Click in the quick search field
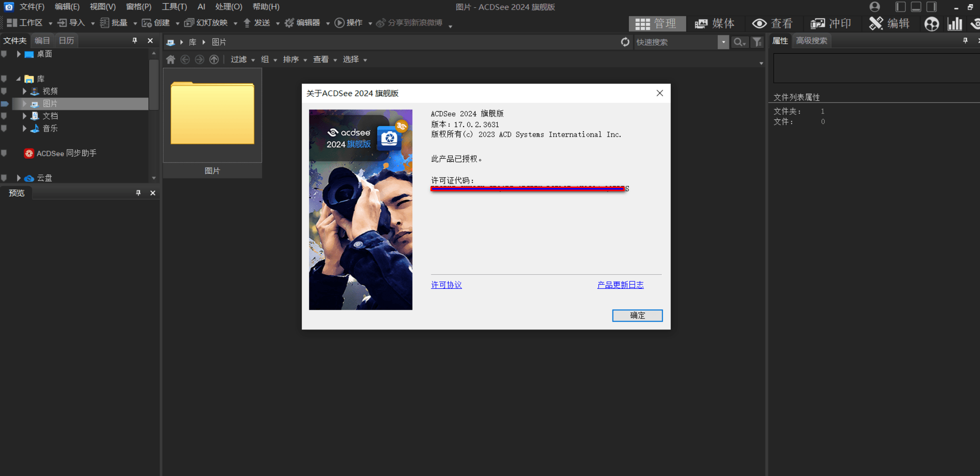 click(x=676, y=42)
